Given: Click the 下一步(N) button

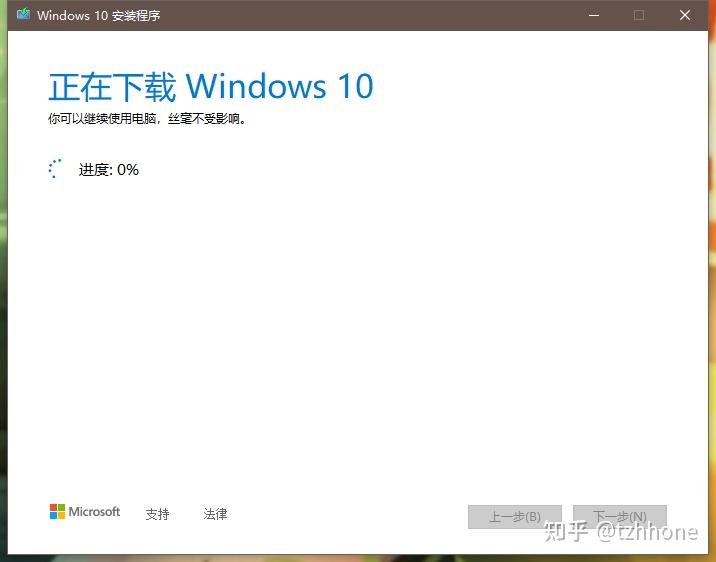Looking at the screenshot, I should click(x=620, y=516).
